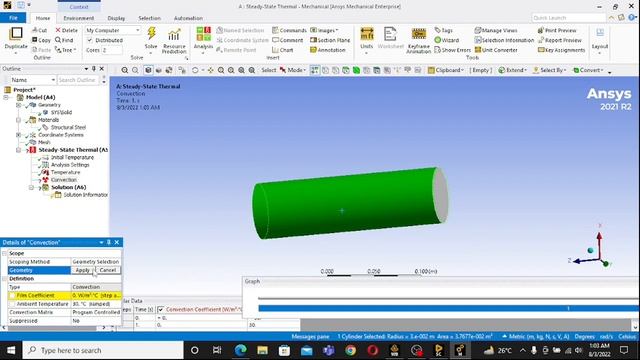
Task: Open the Clipboard dropdown
Action: 445,70
